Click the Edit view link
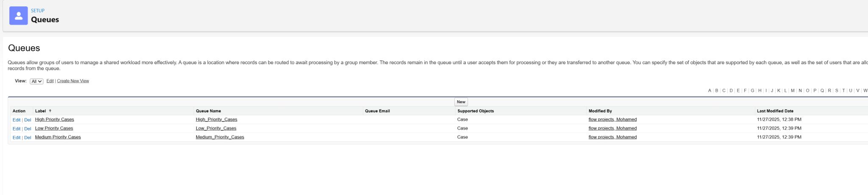 (x=50, y=81)
